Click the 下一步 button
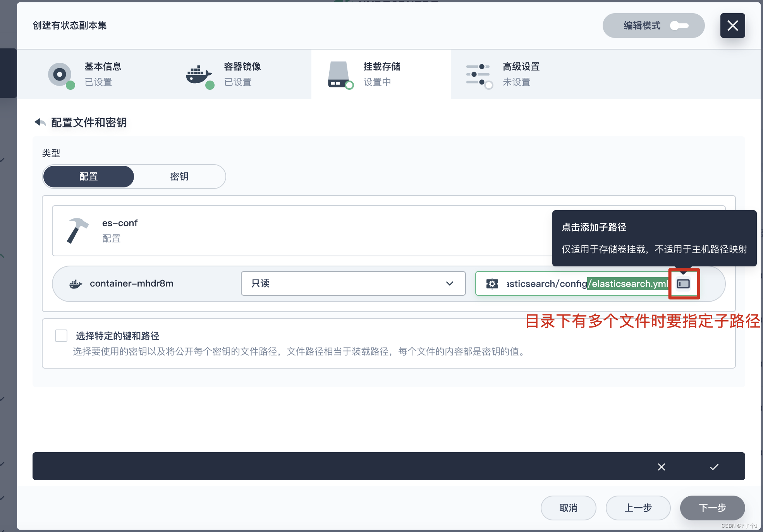This screenshot has height=532, width=763. pyautogui.click(x=712, y=508)
